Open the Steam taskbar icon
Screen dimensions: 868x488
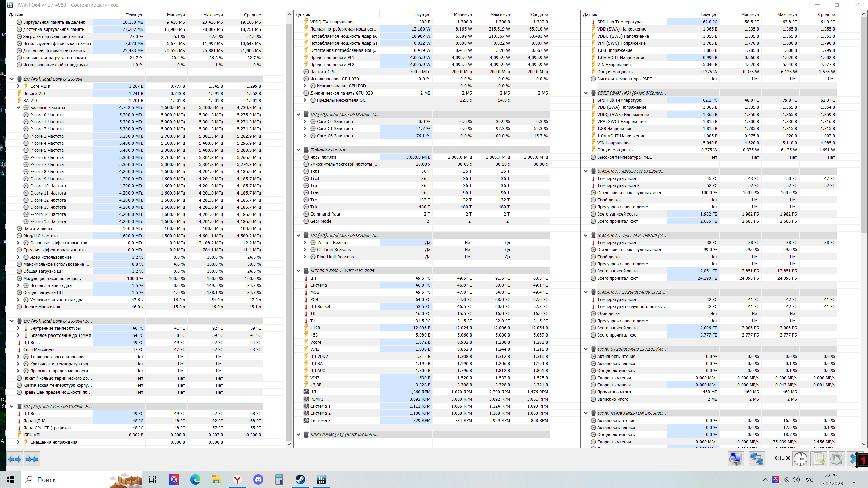(300, 480)
